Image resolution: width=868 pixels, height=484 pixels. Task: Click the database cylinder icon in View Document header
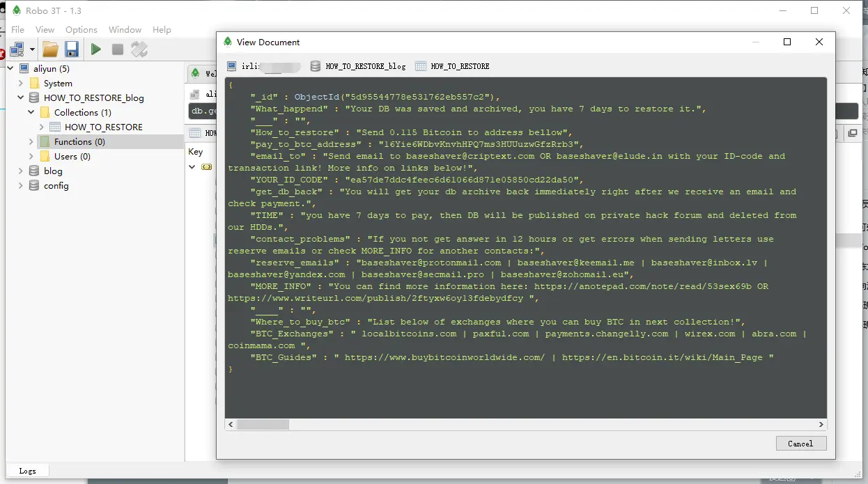316,66
